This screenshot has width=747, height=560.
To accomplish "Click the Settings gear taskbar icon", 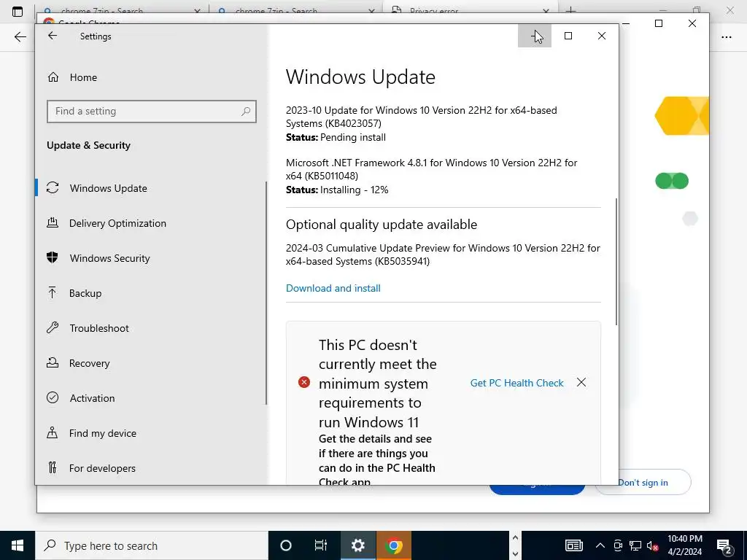I will tap(357, 545).
